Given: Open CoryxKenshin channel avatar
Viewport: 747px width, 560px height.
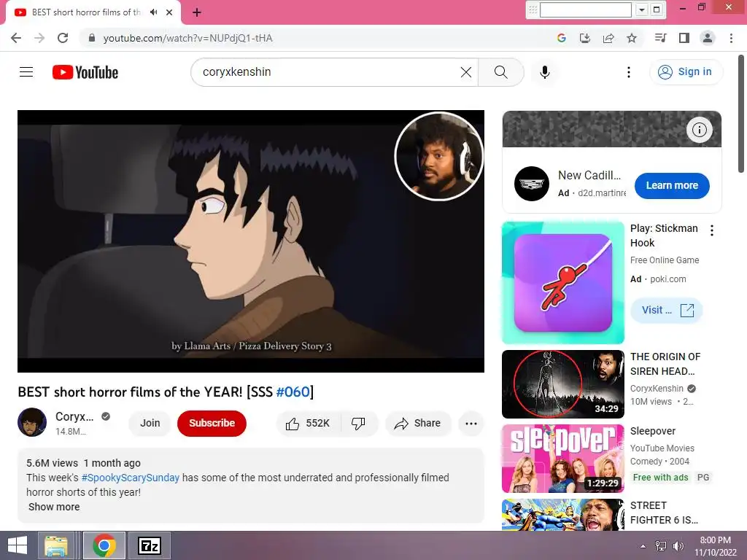Looking at the screenshot, I should (x=32, y=422).
